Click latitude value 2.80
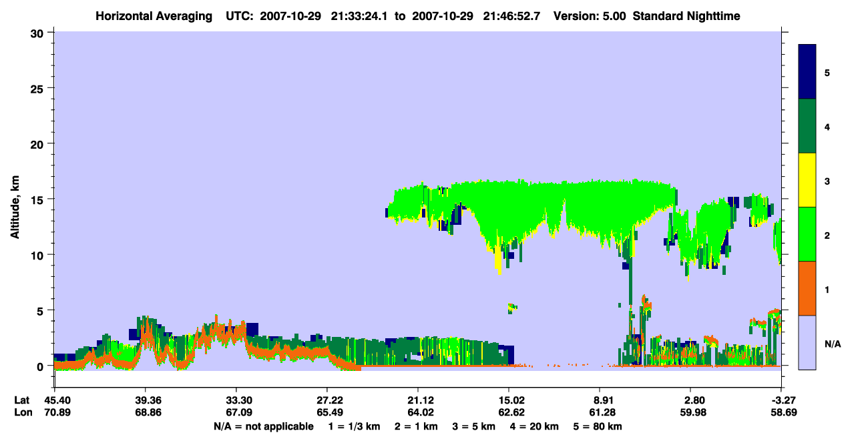868x445 pixels. (694, 400)
